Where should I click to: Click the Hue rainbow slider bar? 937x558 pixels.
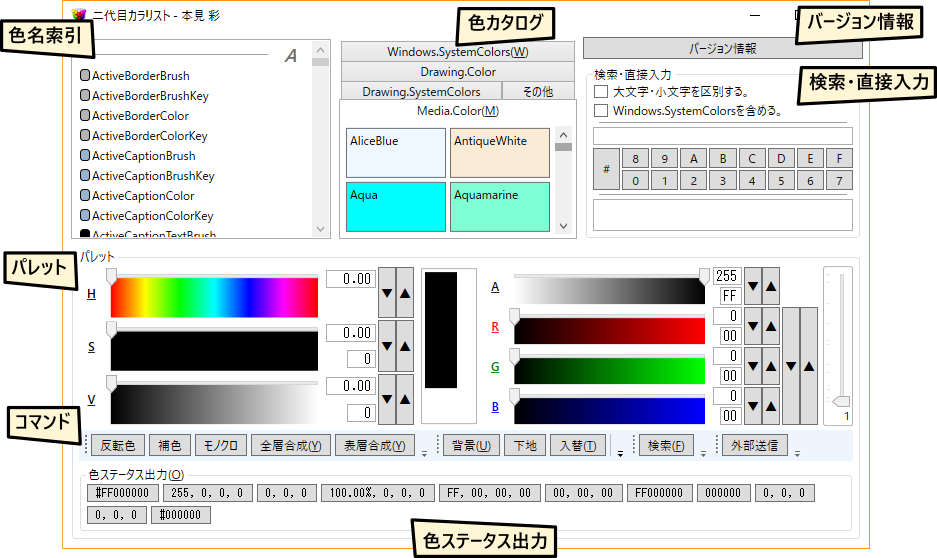tap(214, 298)
